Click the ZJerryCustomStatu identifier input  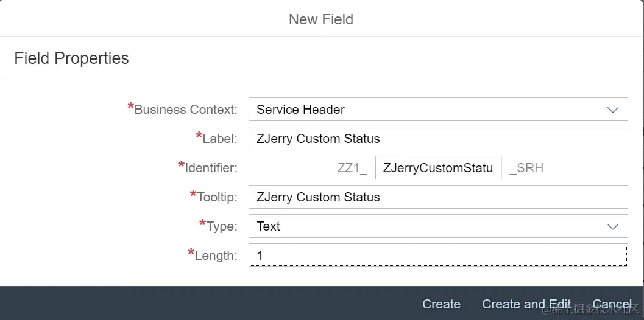coord(437,168)
